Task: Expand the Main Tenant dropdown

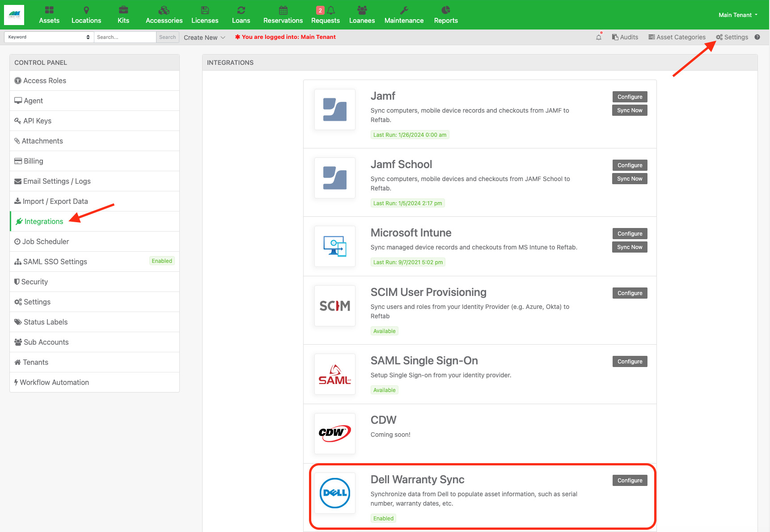Action: coord(738,15)
